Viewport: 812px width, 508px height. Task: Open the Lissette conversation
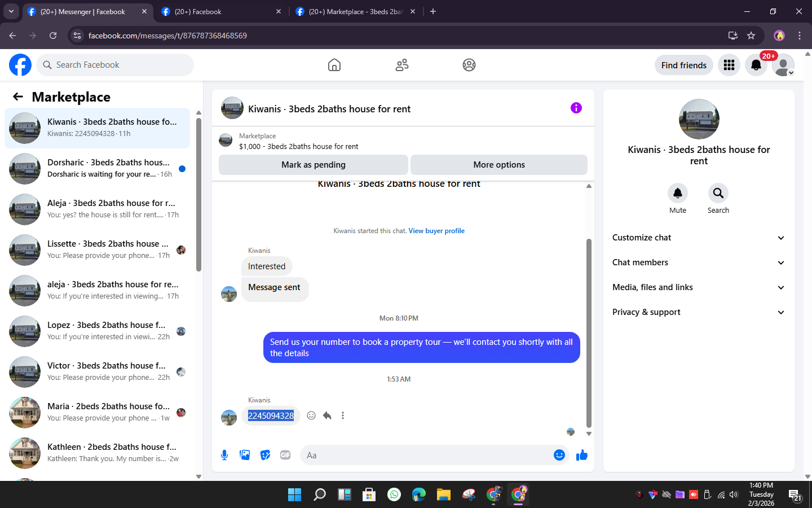click(97, 250)
